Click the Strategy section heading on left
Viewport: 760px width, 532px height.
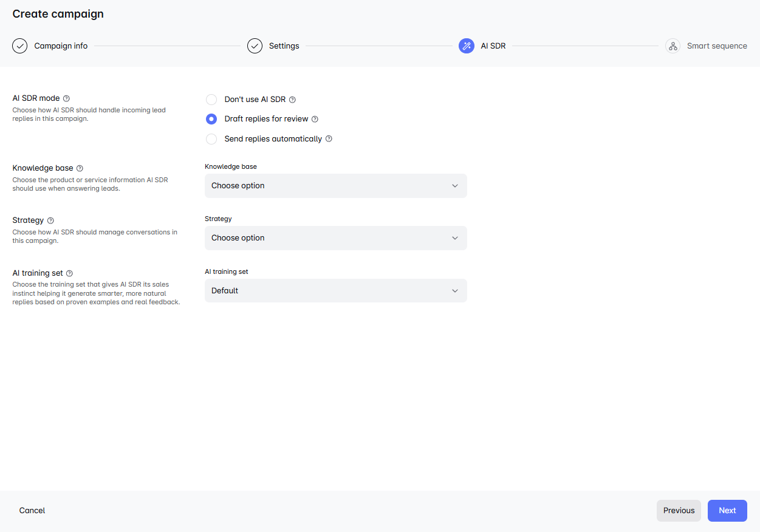(28, 220)
